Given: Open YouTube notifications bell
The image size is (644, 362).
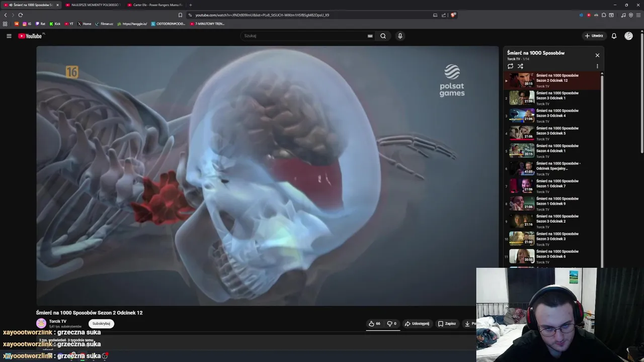Looking at the screenshot, I should pyautogui.click(x=614, y=36).
